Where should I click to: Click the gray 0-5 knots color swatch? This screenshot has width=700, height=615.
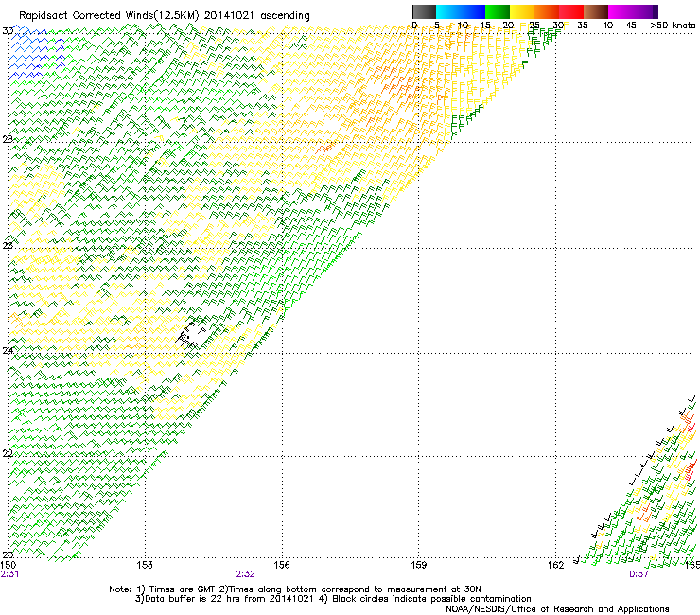[x=424, y=11]
